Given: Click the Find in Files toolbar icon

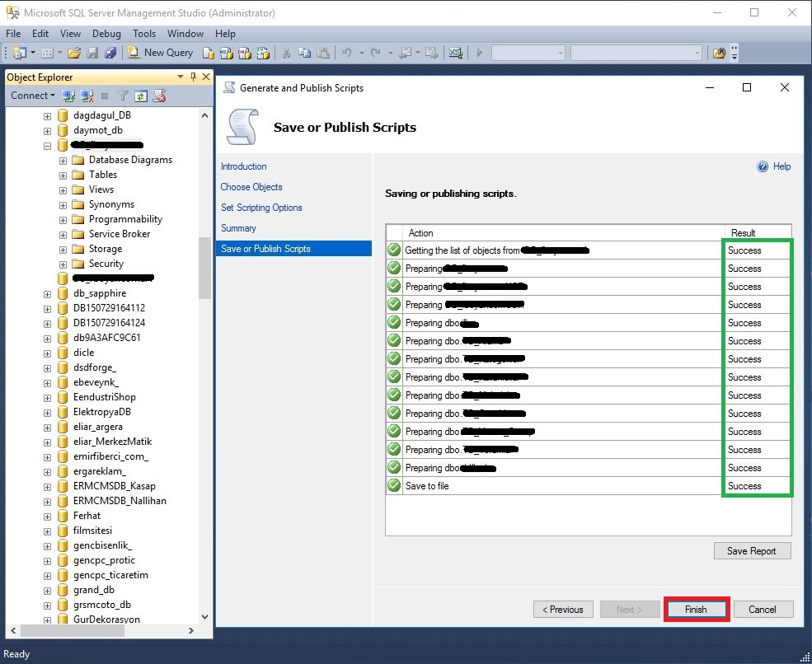Looking at the screenshot, I should 719,52.
